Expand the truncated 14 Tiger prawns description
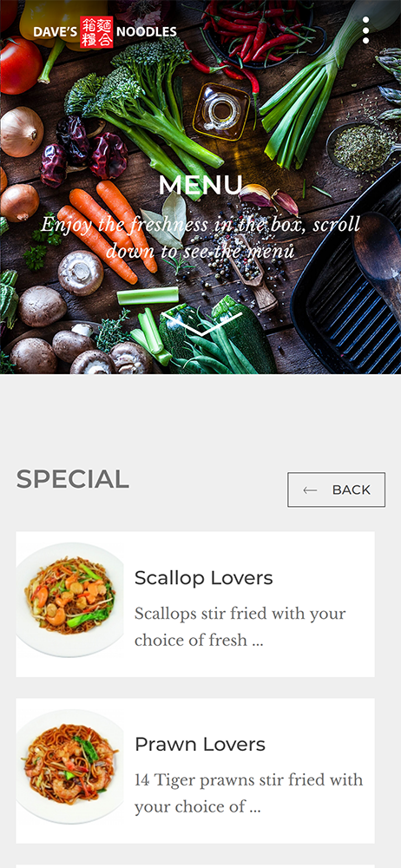Screen dimensions: 401x868 click(249, 793)
